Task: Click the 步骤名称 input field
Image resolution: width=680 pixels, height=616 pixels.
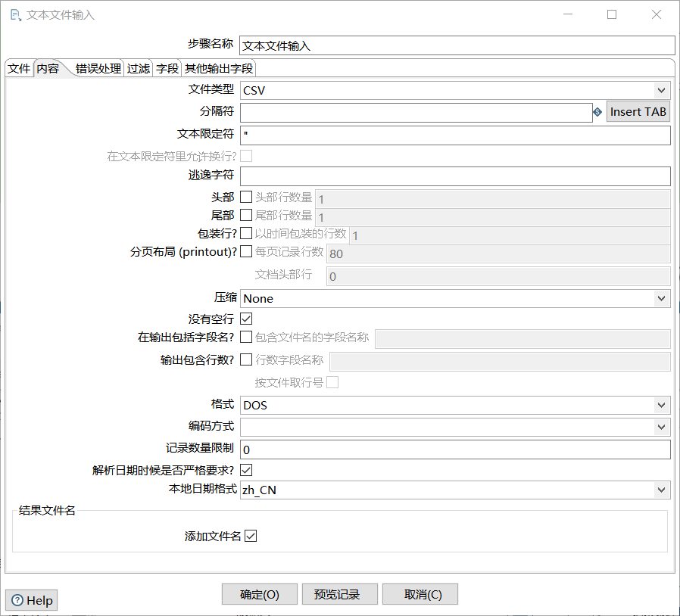Action: point(457,45)
